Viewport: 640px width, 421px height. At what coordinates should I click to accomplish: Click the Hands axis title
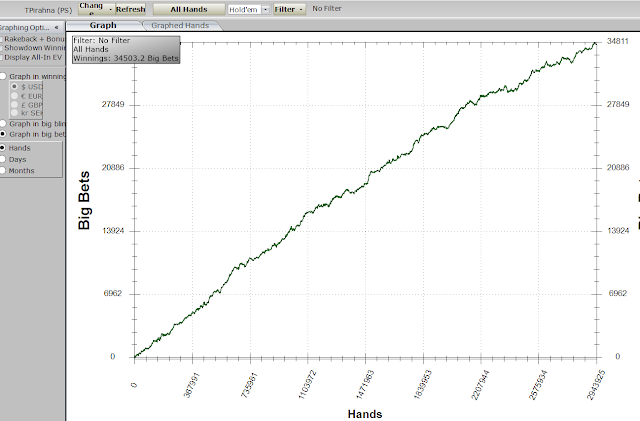pos(365,414)
